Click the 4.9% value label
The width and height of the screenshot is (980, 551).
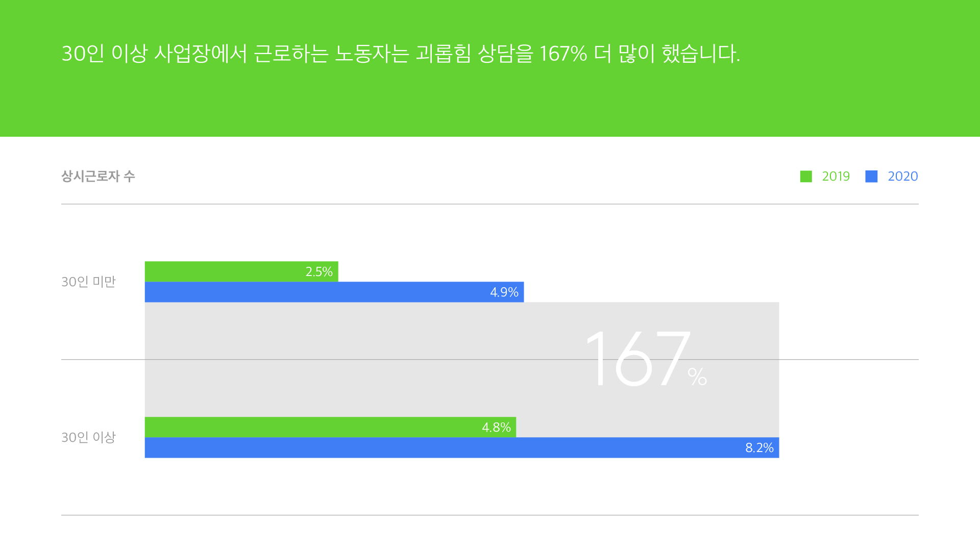pyautogui.click(x=504, y=292)
